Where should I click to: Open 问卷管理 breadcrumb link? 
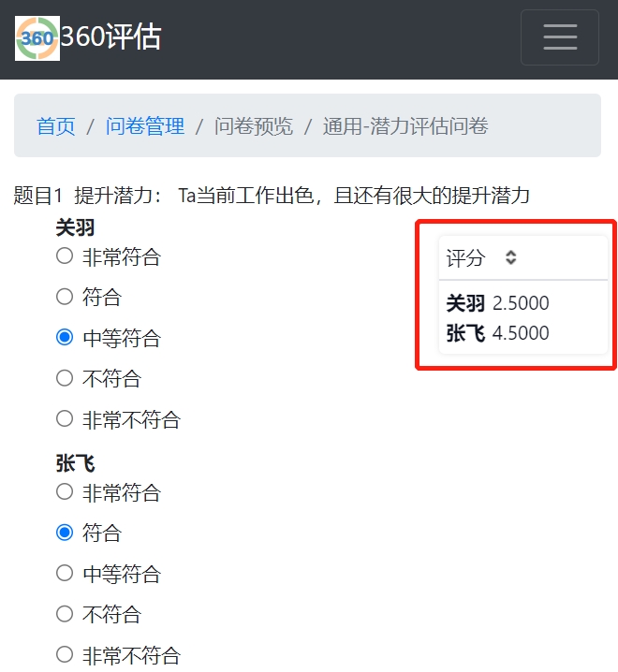click(x=145, y=126)
